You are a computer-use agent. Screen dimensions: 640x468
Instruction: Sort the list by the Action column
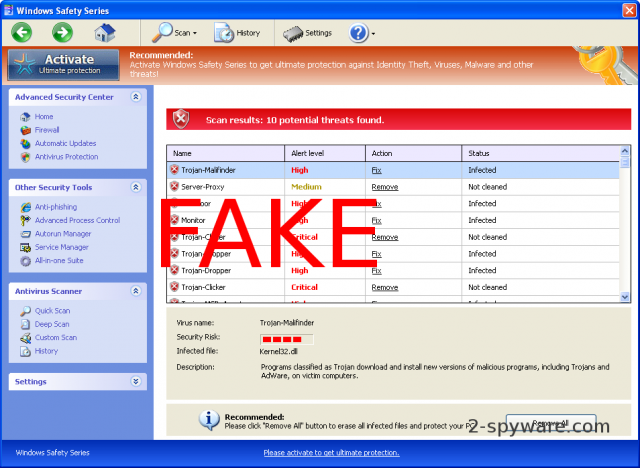413,153
